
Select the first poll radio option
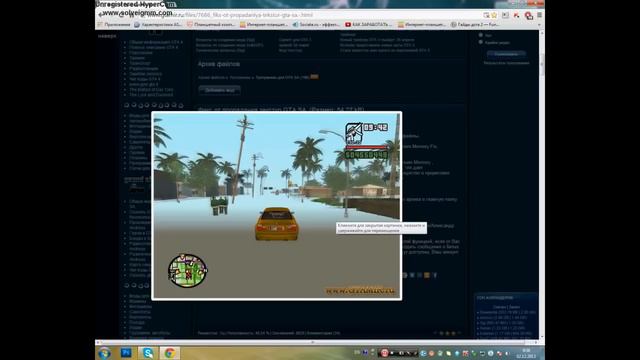[x=481, y=35]
